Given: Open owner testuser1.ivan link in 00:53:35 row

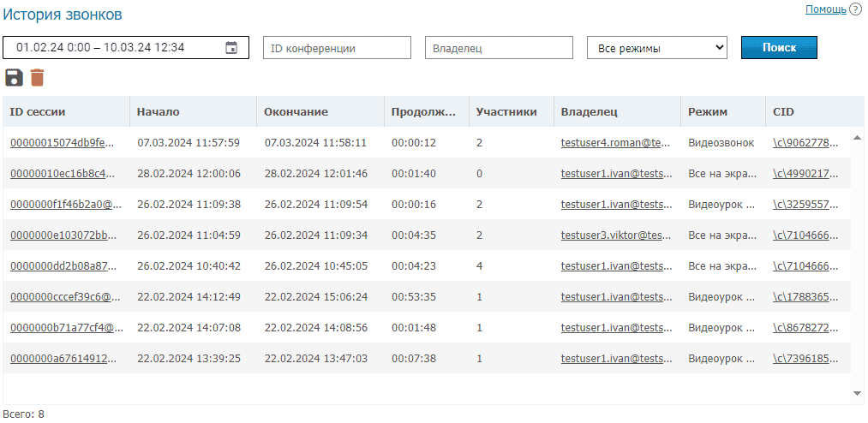Looking at the screenshot, I should (x=617, y=297).
